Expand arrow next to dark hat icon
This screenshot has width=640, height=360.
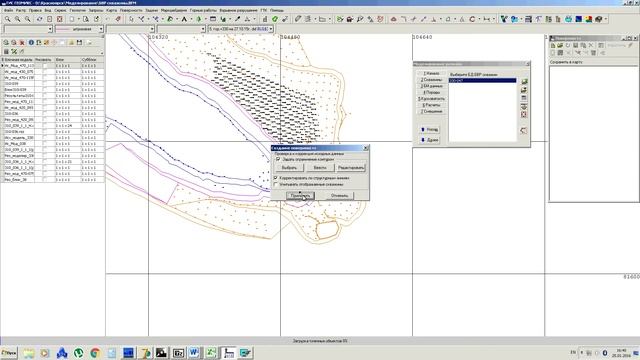[x=605, y=19]
